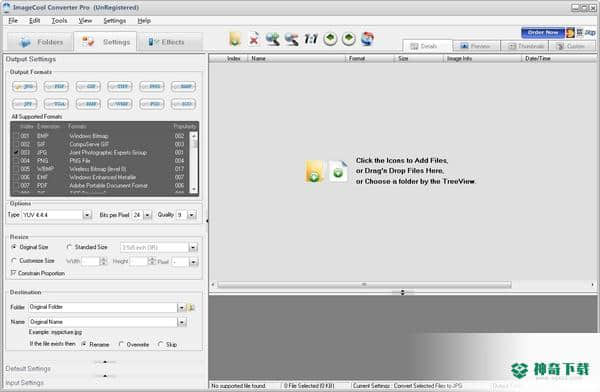Choose Skip if the file exists
600x392 pixels.
tap(160, 344)
